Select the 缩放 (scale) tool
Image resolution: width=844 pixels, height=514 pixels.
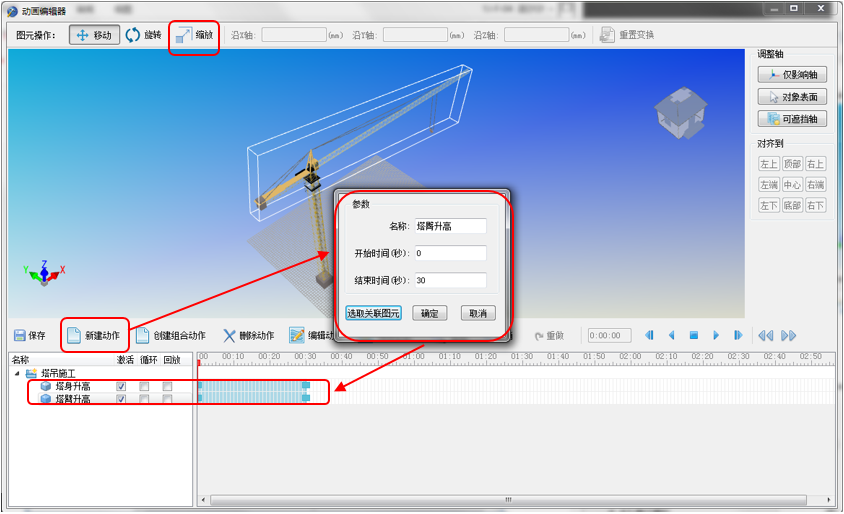[194, 36]
